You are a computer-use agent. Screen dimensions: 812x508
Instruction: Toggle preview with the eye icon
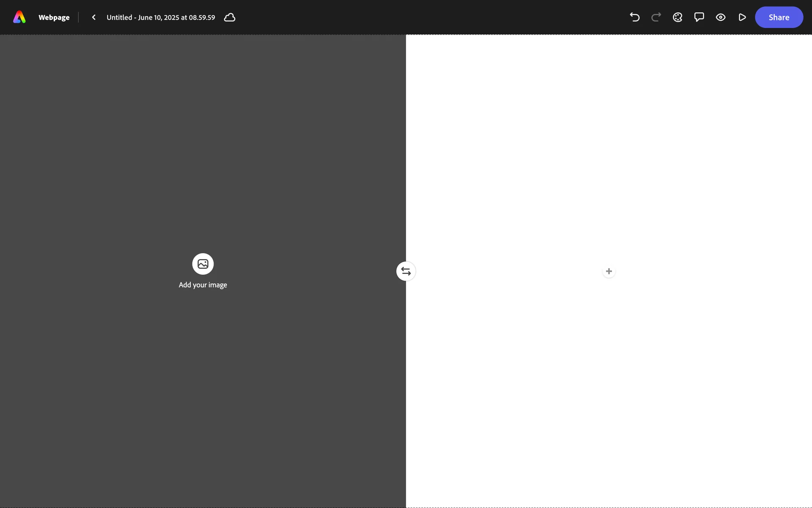click(721, 17)
